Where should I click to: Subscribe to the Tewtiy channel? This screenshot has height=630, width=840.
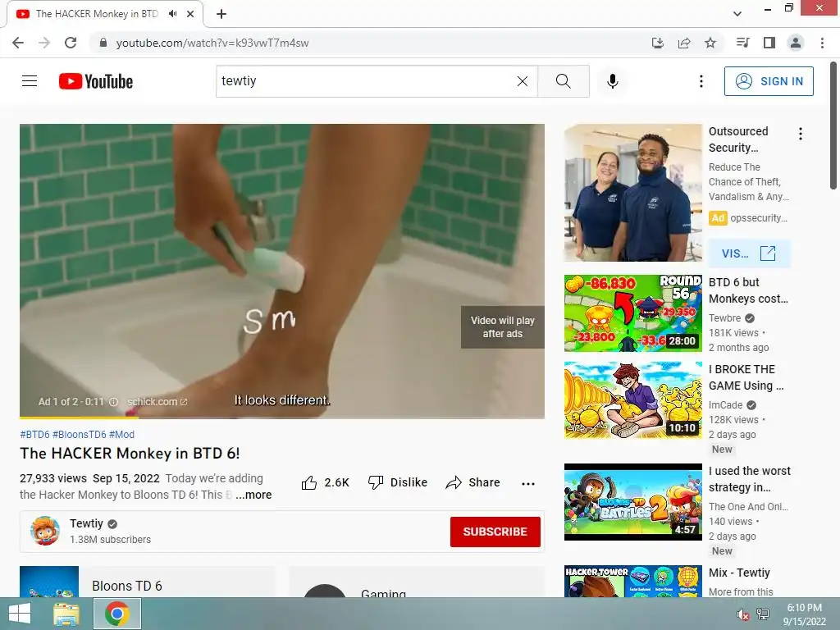(x=495, y=532)
